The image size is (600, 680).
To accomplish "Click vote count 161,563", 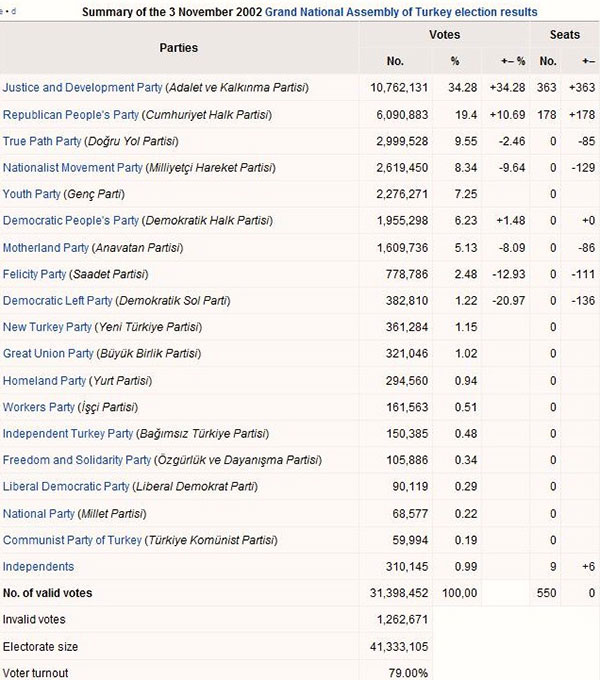I will pos(407,407).
